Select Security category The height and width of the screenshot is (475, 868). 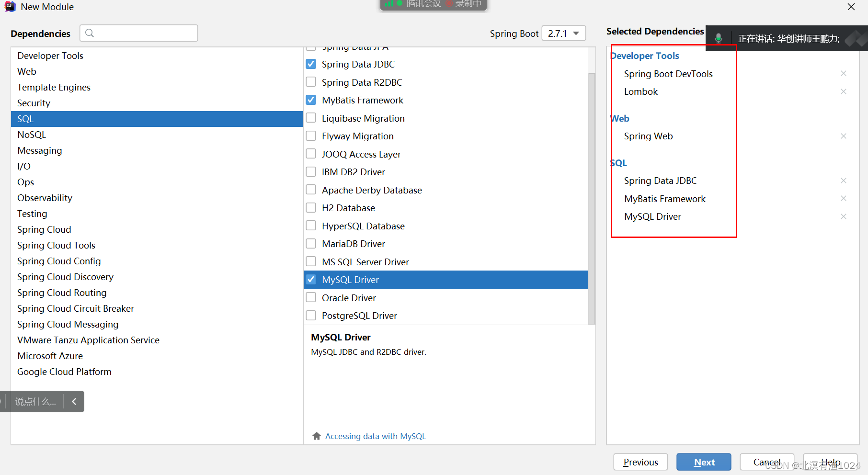[157, 103]
